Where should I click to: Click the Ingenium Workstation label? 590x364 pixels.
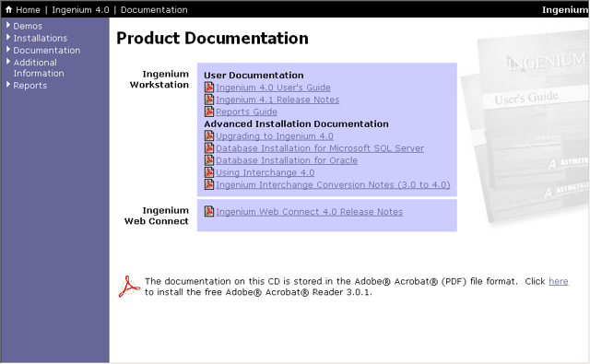click(159, 79)
